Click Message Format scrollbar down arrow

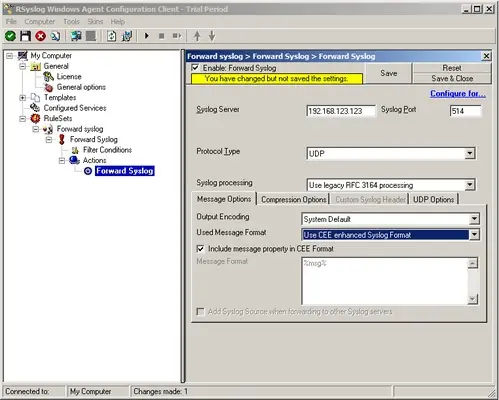[x=473, y=299]
